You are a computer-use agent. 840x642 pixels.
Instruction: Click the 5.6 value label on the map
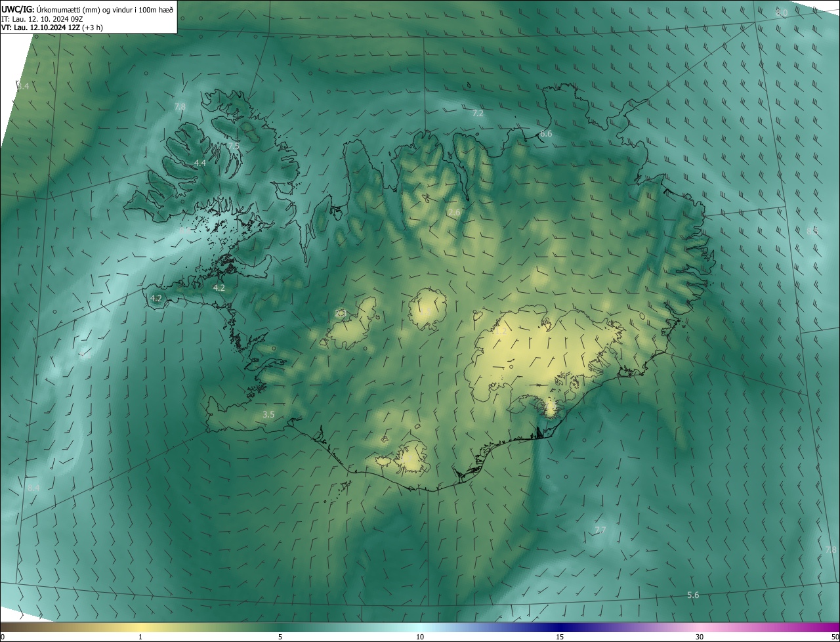click(x=693, y=595)
